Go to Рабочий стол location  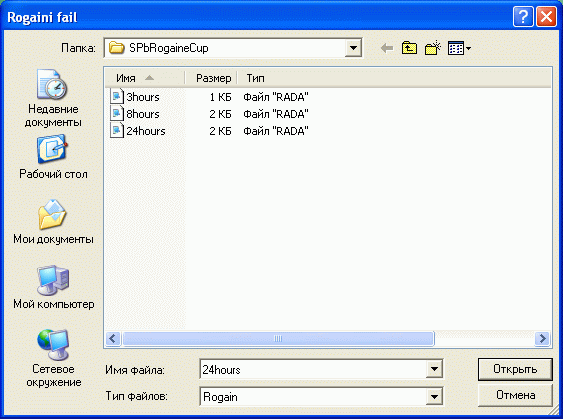(53, 157)
